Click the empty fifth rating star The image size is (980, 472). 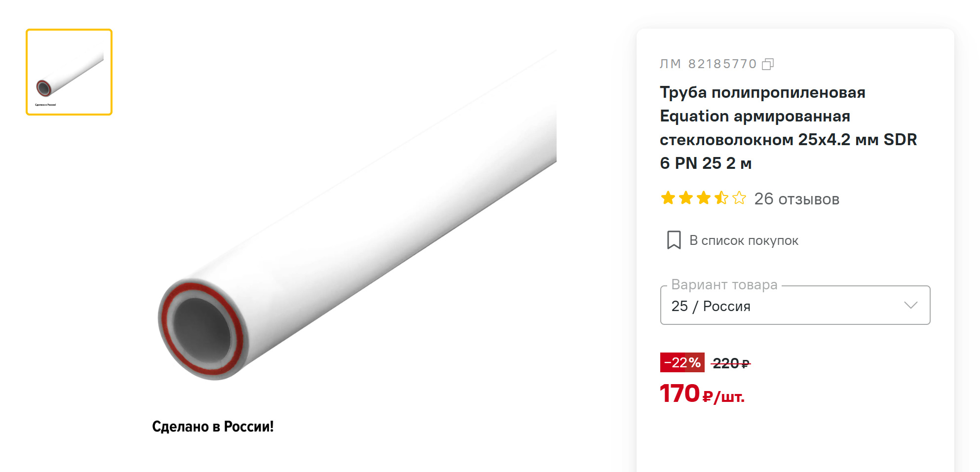(739, 198)
